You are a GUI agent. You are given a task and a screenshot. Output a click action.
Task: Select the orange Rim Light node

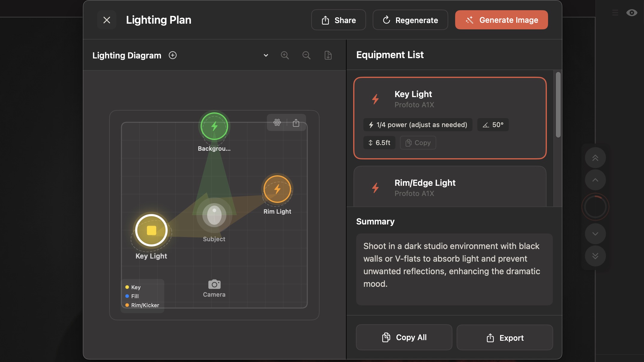coord(277,189)
